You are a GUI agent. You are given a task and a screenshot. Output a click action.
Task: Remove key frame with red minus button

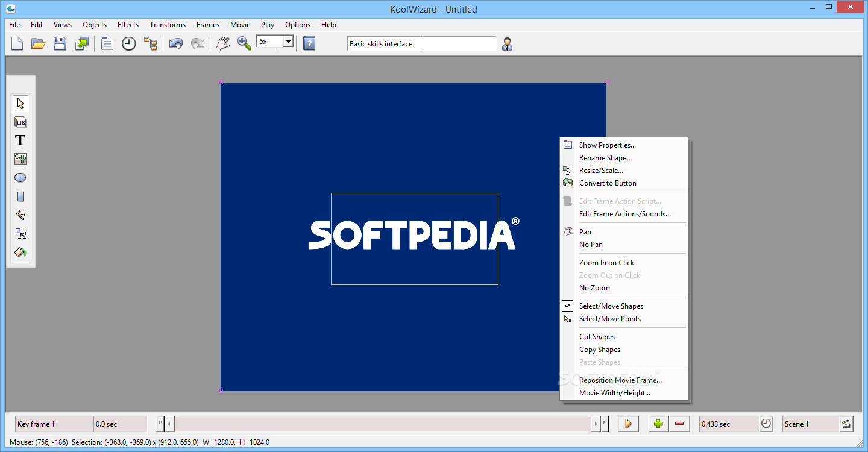point(680,424)
